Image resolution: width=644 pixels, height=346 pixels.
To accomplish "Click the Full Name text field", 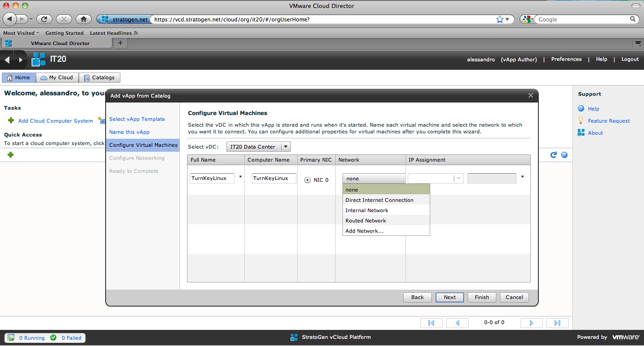I will 212,178.
